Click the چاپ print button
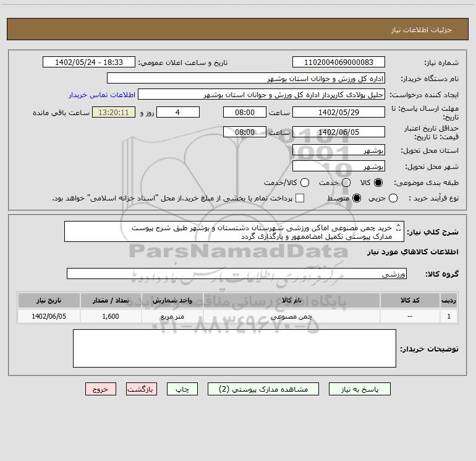The height and width of the screenshot is (461, 476). pos(182,389)
